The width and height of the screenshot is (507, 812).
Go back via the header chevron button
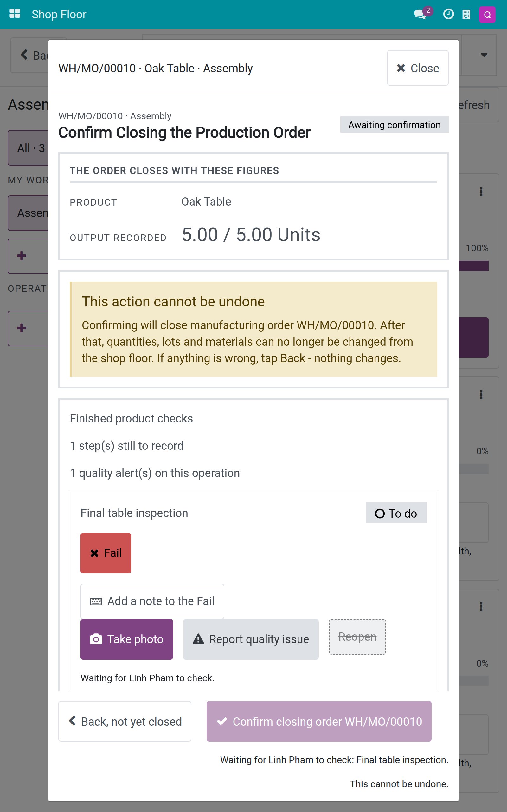(x=29, y=55)
